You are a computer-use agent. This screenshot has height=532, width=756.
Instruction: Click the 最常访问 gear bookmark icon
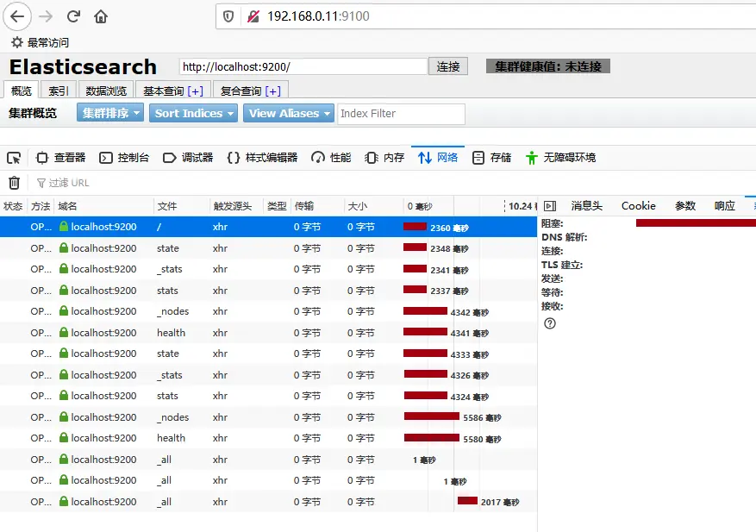pyautogui.click(x=17, y=42)
